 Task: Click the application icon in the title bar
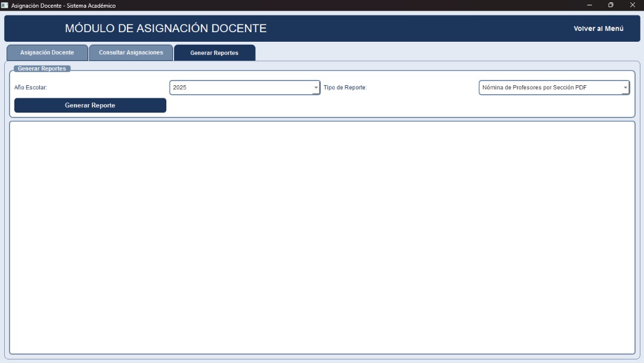coord(5,5)
